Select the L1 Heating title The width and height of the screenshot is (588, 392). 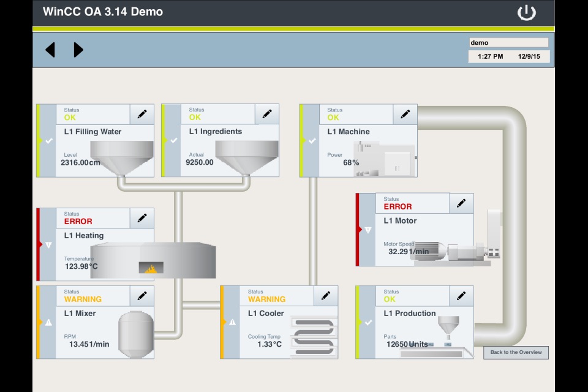coord(84,236)
